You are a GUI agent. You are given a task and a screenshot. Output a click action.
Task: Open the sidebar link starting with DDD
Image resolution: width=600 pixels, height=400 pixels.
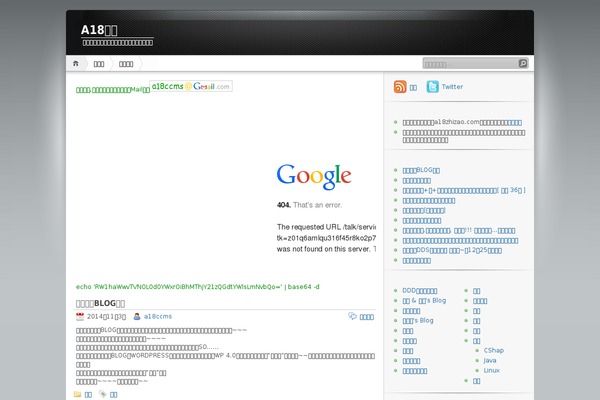click(419, 291)
